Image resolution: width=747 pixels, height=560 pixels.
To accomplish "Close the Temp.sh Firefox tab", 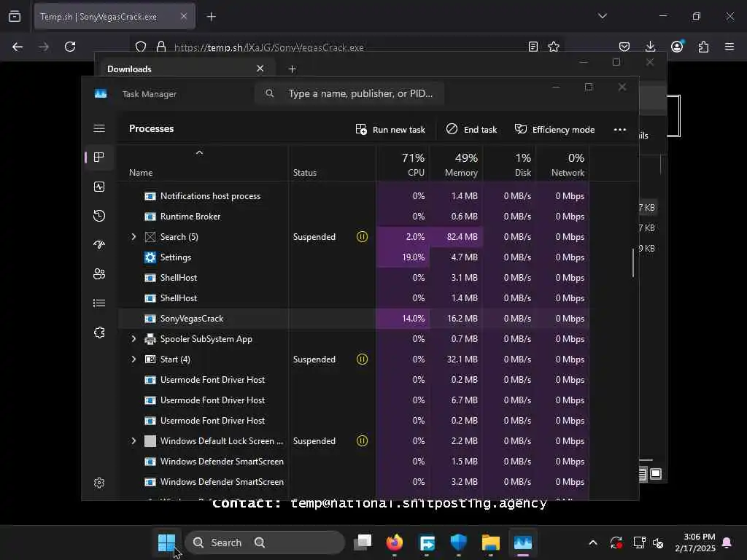I will pos(184,17).
